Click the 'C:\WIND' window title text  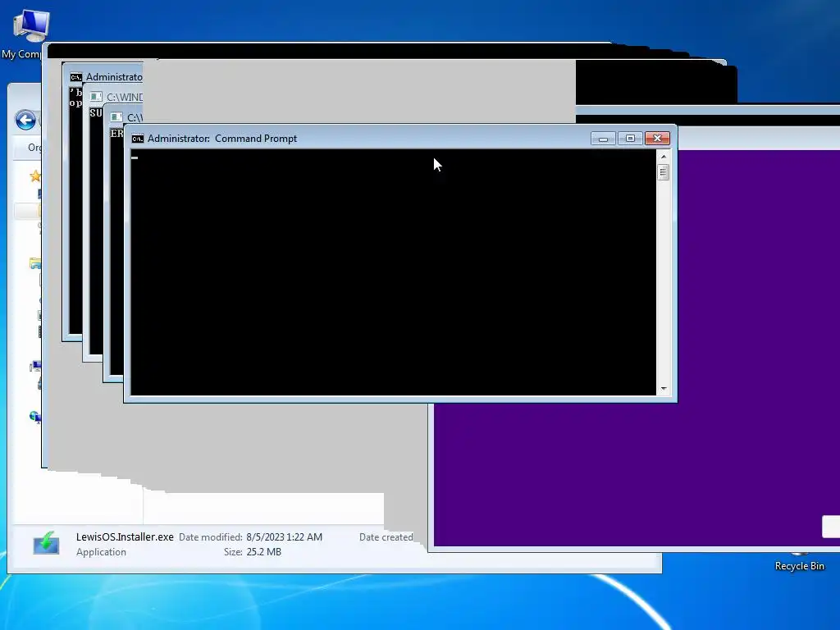(125, 97)
